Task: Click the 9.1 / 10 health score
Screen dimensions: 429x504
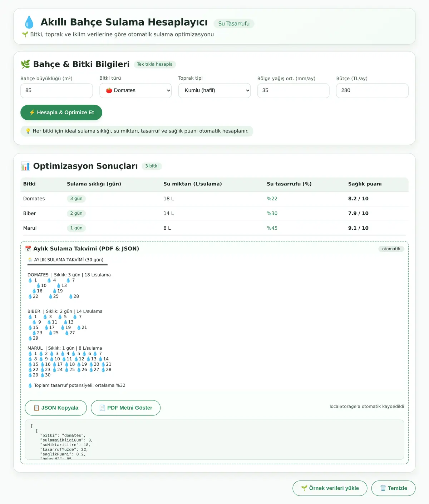Action: (x=358, y=228)
